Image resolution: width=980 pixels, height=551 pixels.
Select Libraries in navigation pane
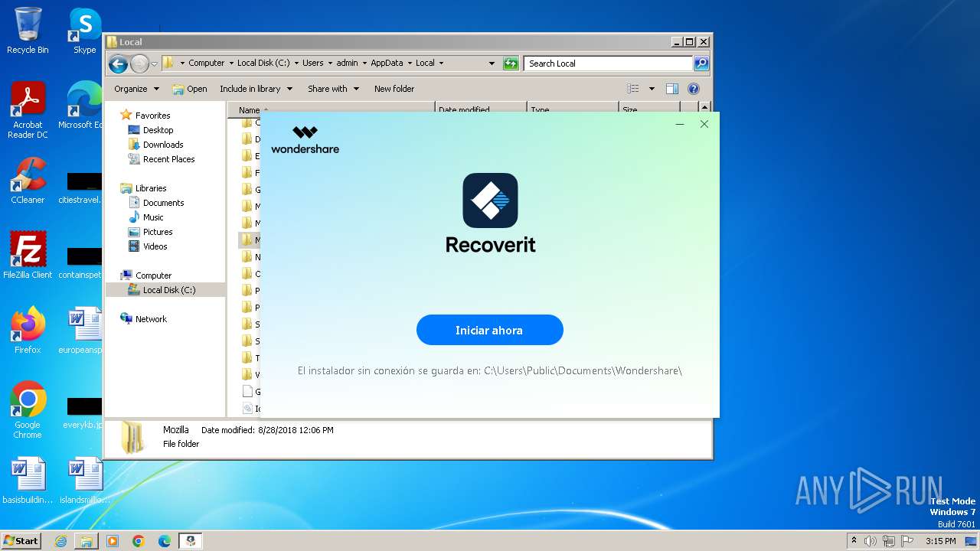[151, 188]
